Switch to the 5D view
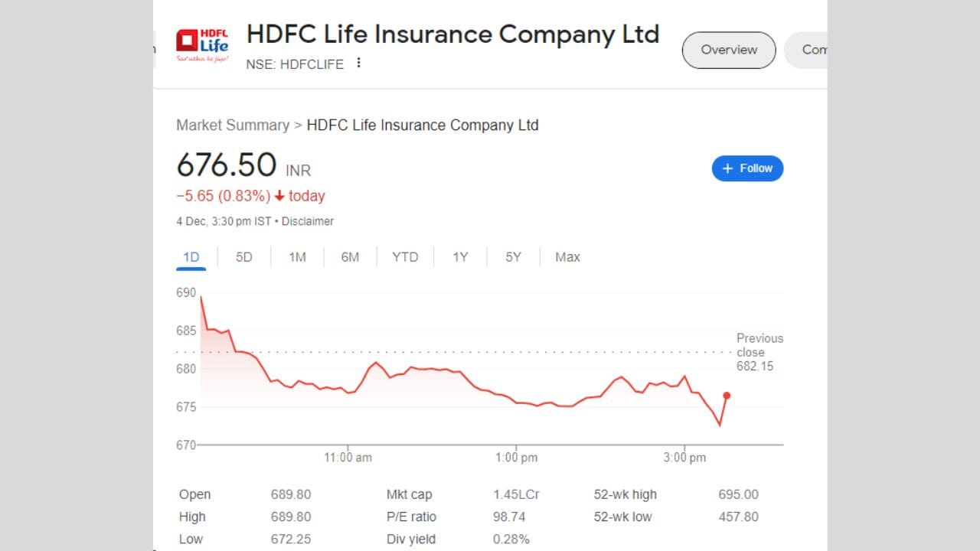The image size is (980, 551). pyautogui.click(x=243, y=256)
